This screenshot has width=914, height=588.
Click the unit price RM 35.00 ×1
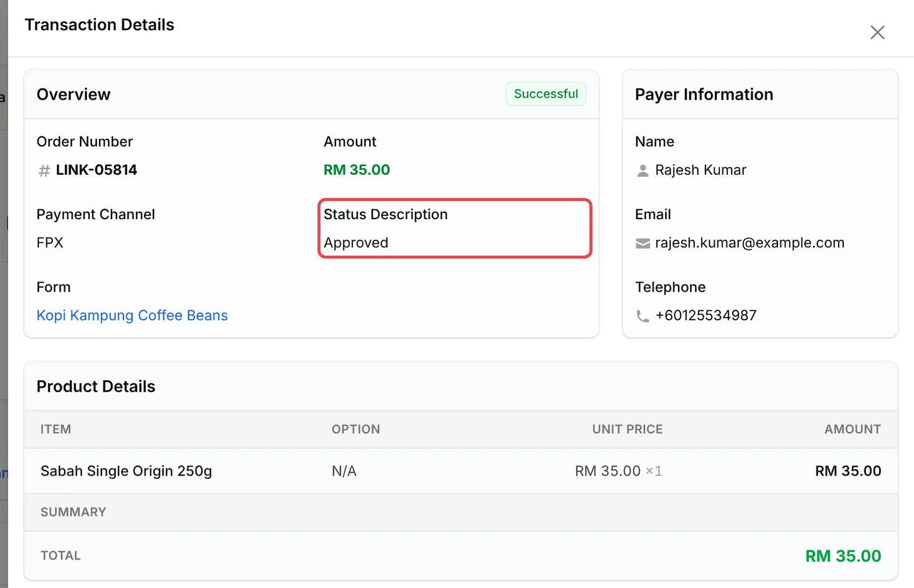click(619, 471)
